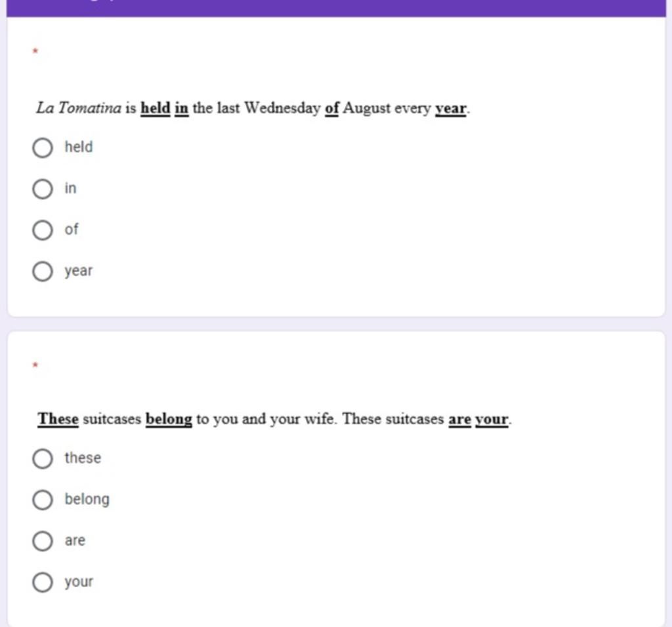This screenshot has height=627, width=672.
Task: Mark the 'year' radio option
Action: (42, 271)
